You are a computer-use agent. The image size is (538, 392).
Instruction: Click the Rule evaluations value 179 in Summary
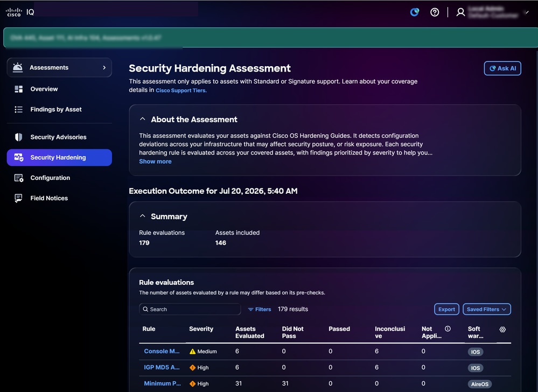point(144,243)
